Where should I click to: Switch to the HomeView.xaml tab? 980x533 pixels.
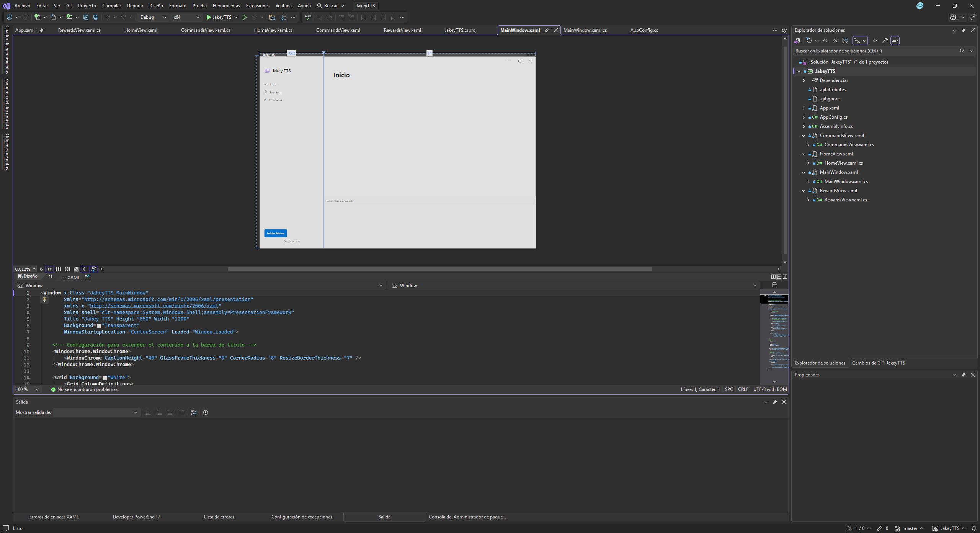coord(141,30)
